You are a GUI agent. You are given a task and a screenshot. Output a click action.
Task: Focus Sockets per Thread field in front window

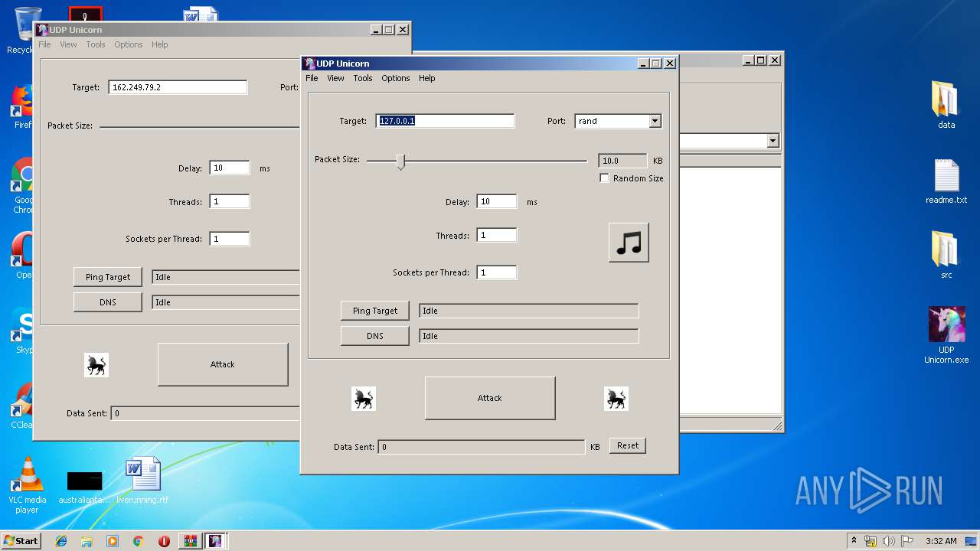point(497,272)
